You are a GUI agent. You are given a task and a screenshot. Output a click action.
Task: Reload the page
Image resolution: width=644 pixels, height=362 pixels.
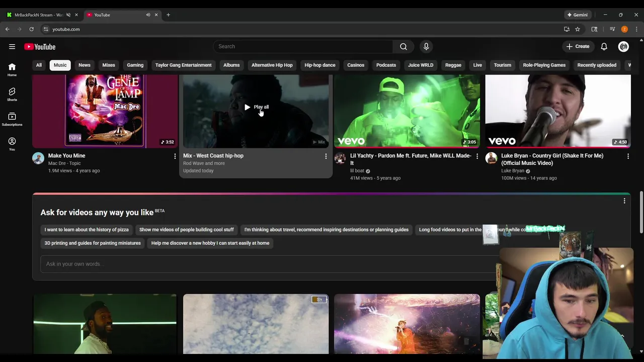[x=31, y=29]
